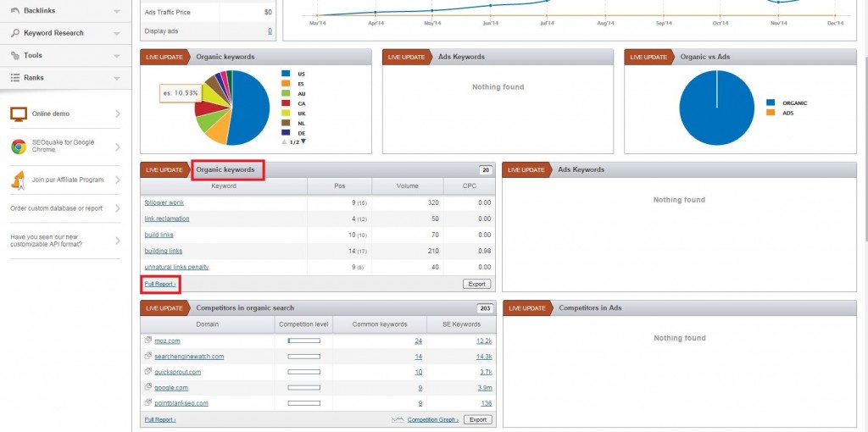Click external link icon beside searchenginewatch.com
This screenshot has height=432, width=868.
(147, 356)
